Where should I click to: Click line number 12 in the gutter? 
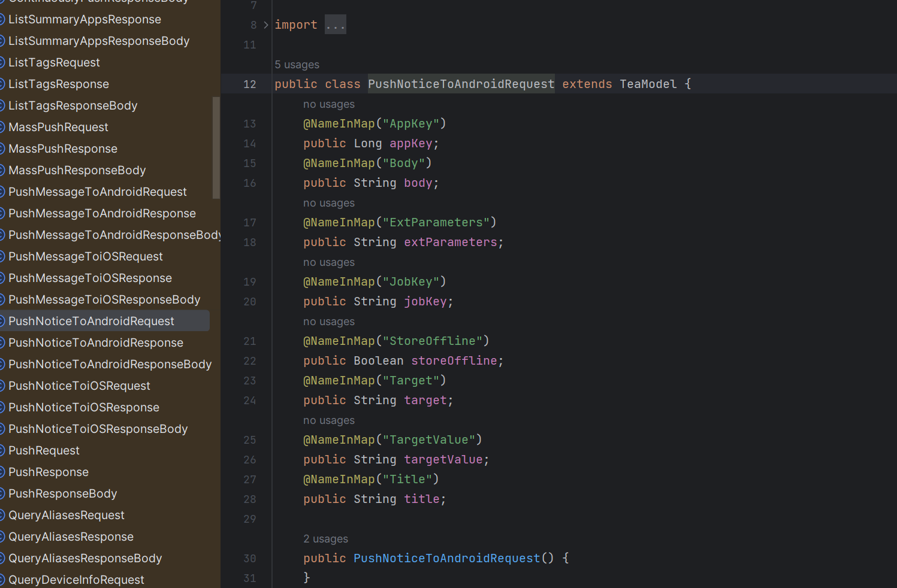coord(250,84)
